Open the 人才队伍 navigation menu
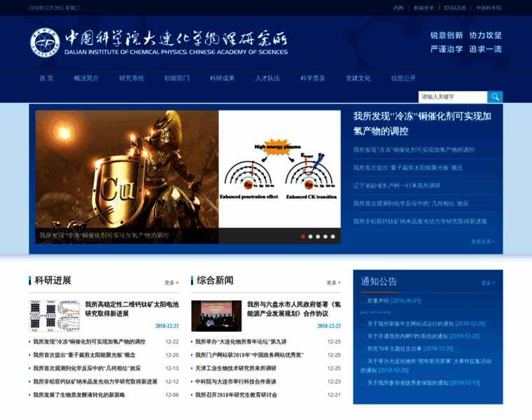This screenshot has height=420, width=532. [x=267, y=78]
